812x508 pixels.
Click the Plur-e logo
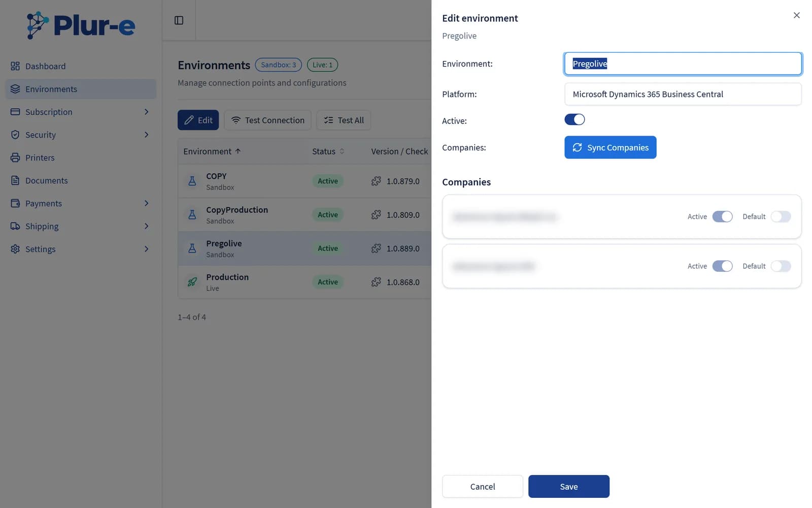point(81,25)
